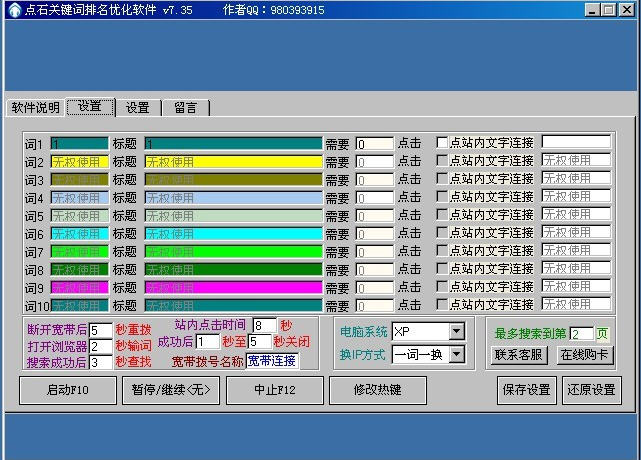641x460 pixels.
Task: Click 修改热键 to change hotkeys
Action: (x=377, y=390)
